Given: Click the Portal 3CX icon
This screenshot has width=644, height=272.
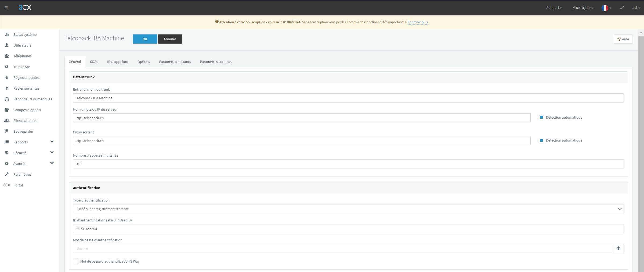Looking at the screenshot, I should tap(7, 185).
